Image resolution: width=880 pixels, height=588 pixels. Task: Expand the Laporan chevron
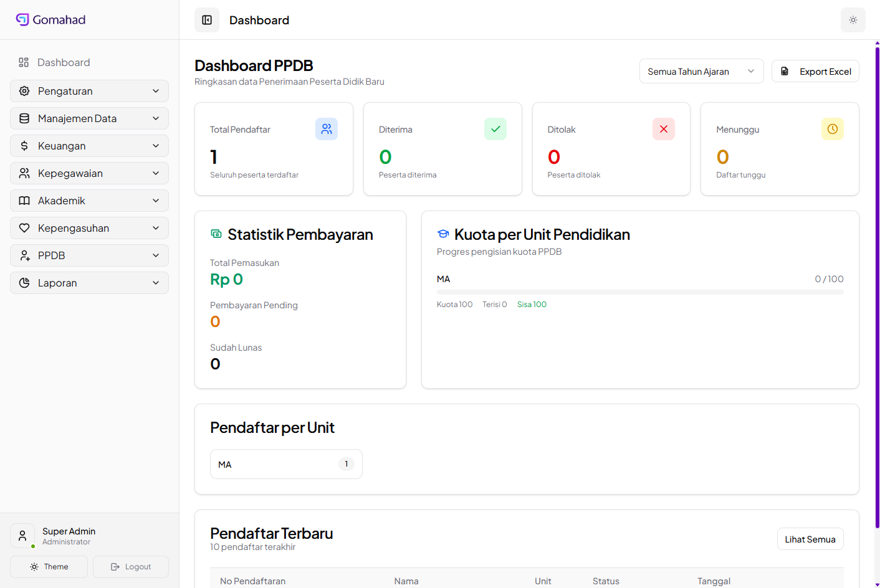coord(156,283)
